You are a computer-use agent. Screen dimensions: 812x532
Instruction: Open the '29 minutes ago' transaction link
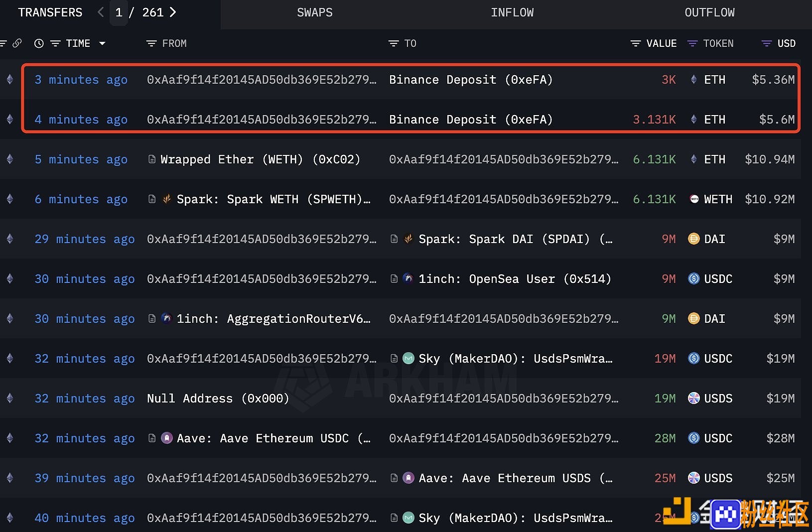[85, 239]
